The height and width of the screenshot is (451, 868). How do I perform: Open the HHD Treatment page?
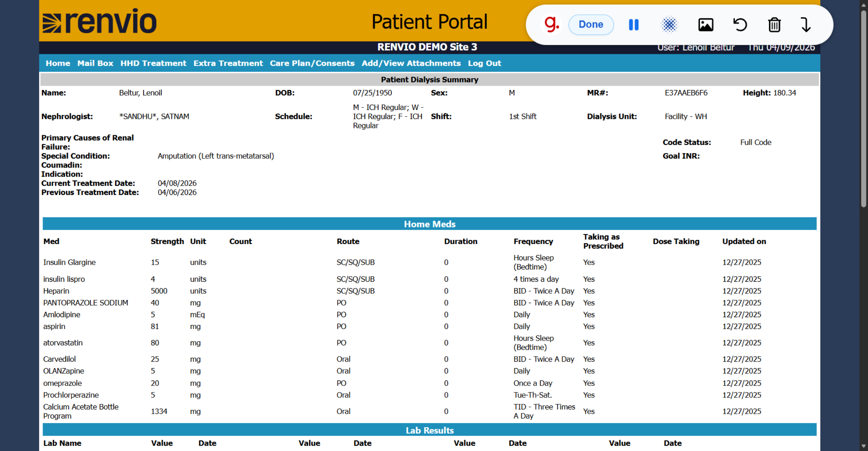coord(153,63)
